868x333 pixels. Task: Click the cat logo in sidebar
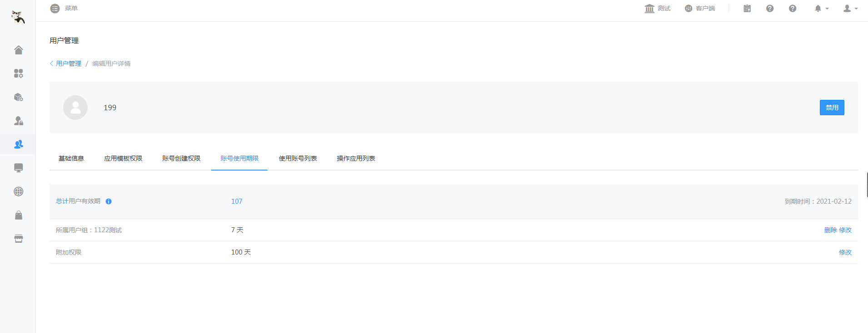tap(18, 17)
